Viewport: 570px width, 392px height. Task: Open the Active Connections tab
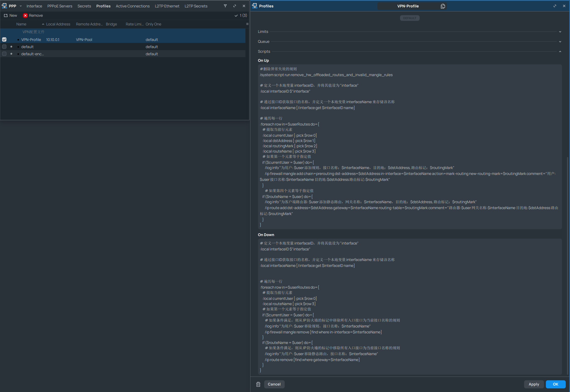click(132, 6)
